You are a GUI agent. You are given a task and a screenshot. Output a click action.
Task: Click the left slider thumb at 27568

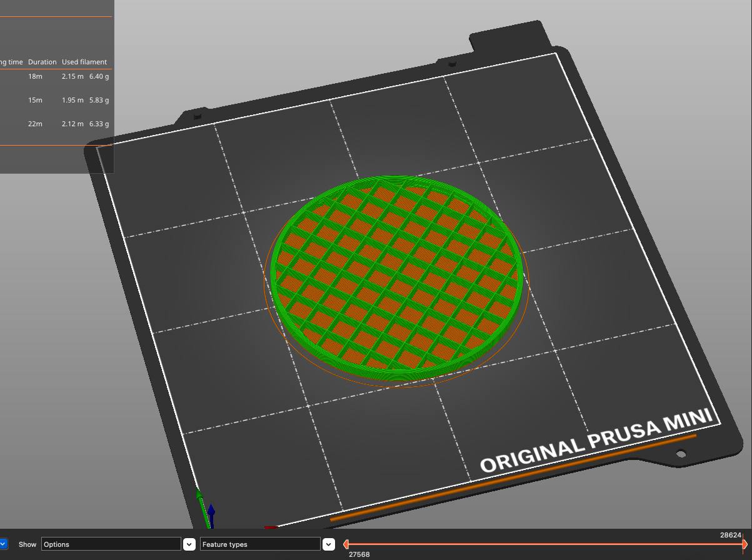point(346,544)
